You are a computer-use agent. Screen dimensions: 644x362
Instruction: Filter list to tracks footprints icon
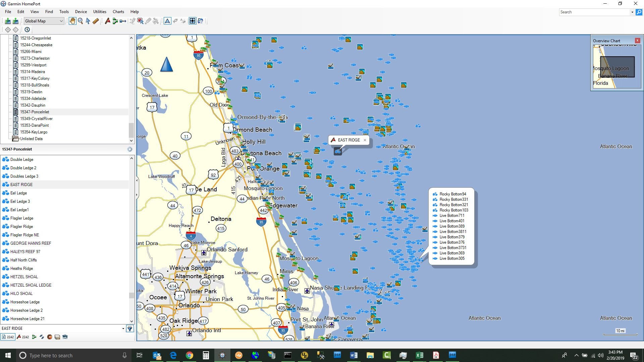(42, 337)
